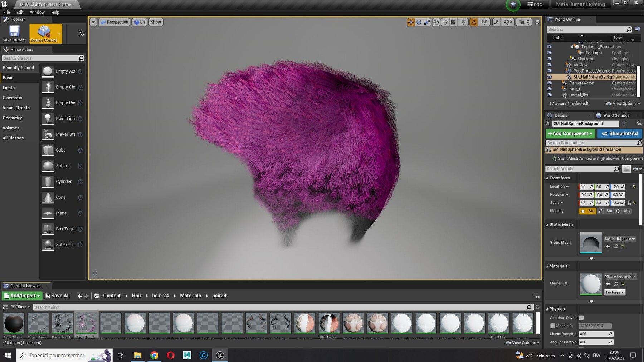Select the rotate gizmo tool in viewport
The width and height of the screenshot is (644, 362).
click(419, 22)
